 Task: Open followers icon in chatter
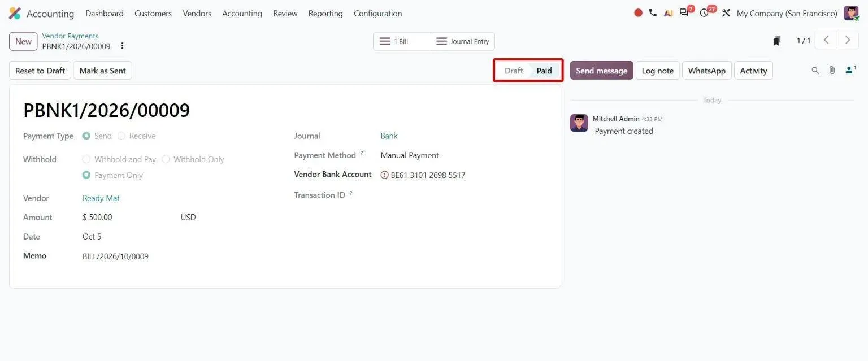(x=850, y=70)
